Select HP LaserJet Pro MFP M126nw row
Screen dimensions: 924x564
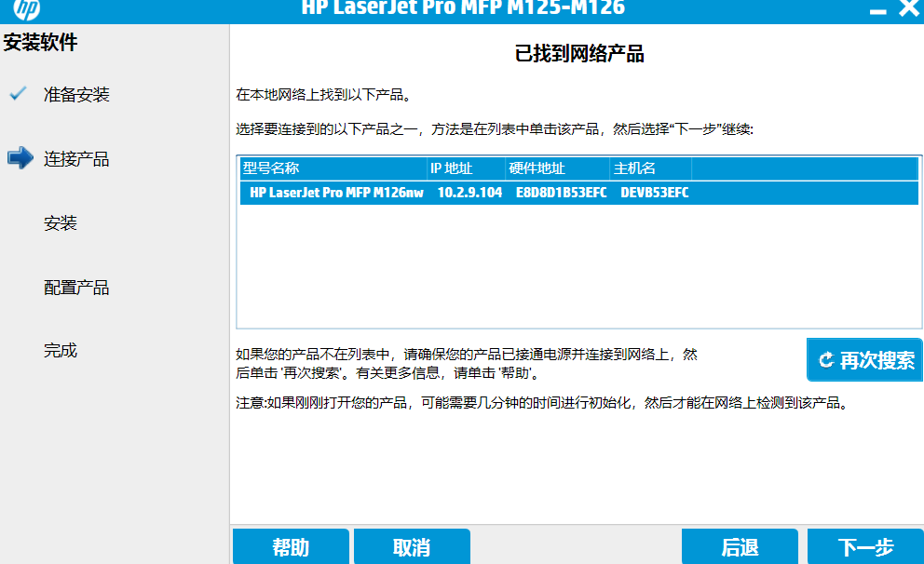[578, 193]
